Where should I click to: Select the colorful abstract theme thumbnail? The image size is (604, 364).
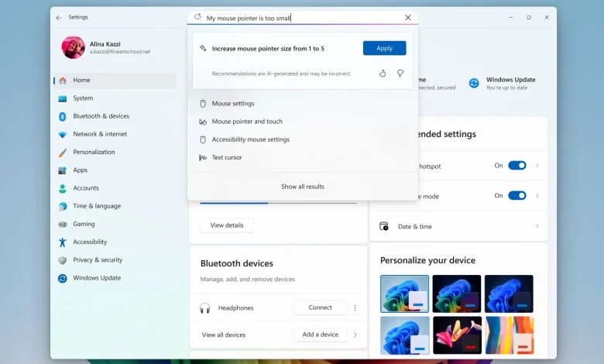pos(510,335)
